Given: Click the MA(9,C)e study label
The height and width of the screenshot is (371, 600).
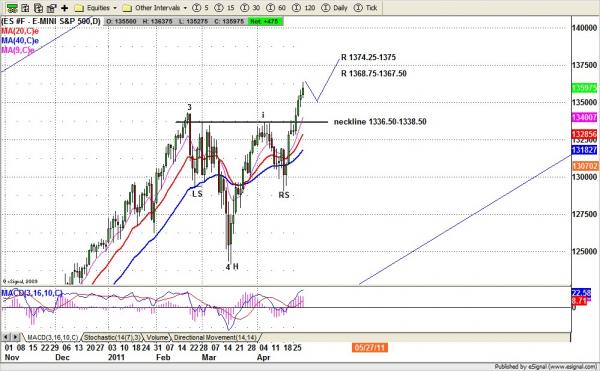Looking at the screenshot, I should (18, 50).
